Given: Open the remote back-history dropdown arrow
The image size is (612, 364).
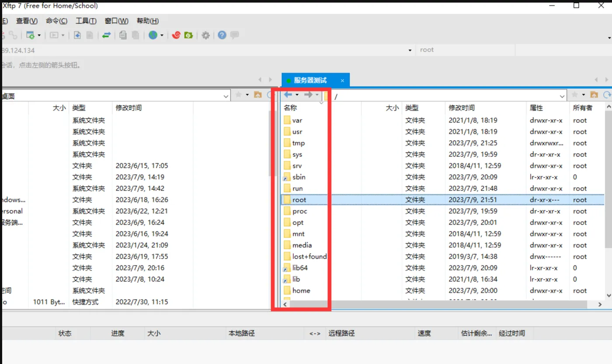Looking at the screenshot, I should 297,95.
